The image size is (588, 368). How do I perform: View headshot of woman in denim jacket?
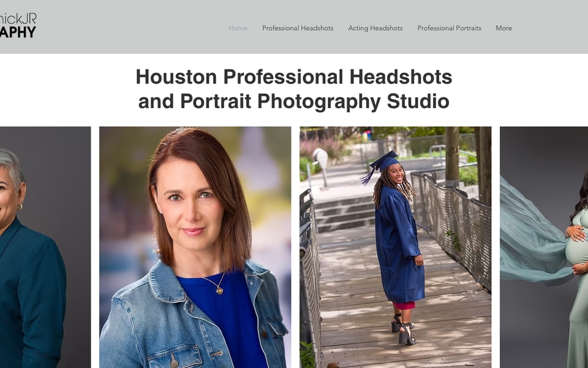tap(195, 247)
